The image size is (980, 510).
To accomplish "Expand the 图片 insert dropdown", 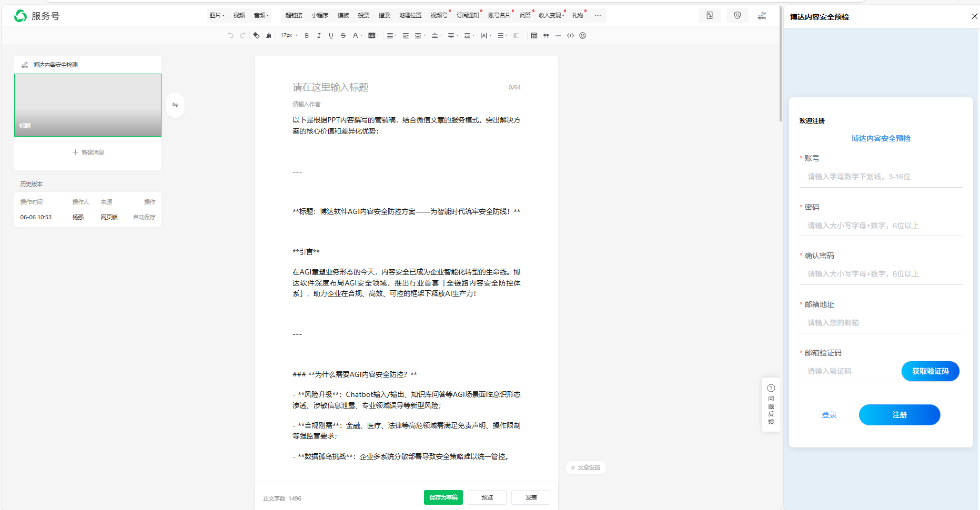I will point(217,15).
